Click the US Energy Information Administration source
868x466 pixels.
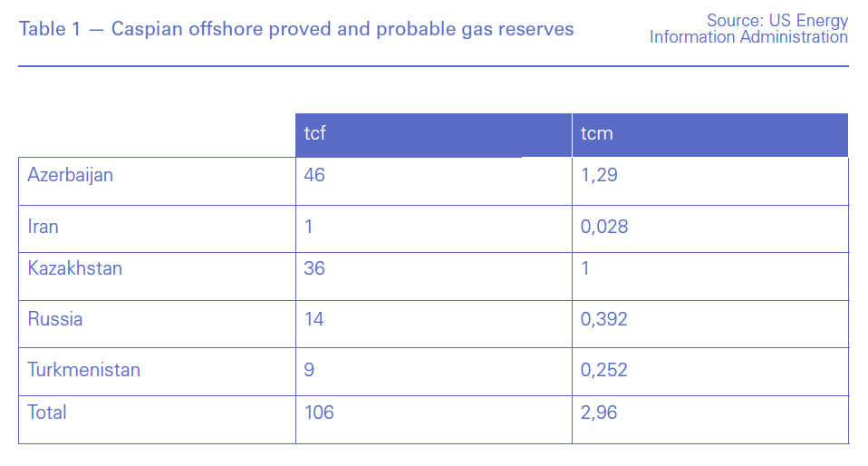tap(748, 29)
